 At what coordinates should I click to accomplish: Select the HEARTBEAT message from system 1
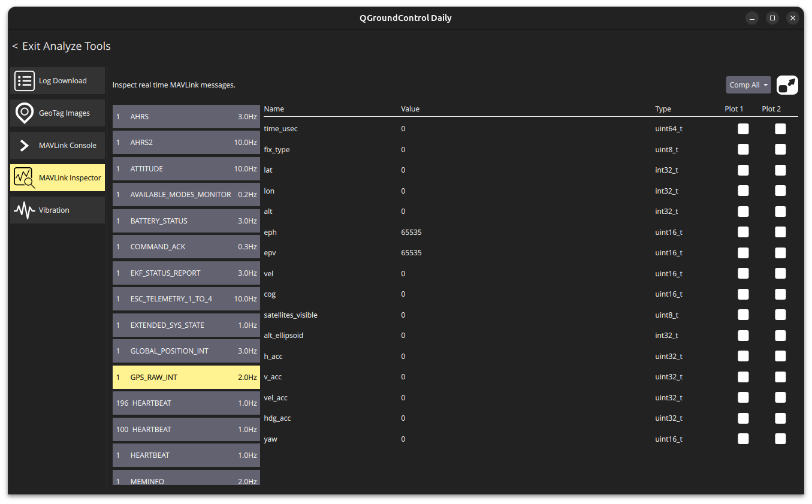(x=186, y=455)
